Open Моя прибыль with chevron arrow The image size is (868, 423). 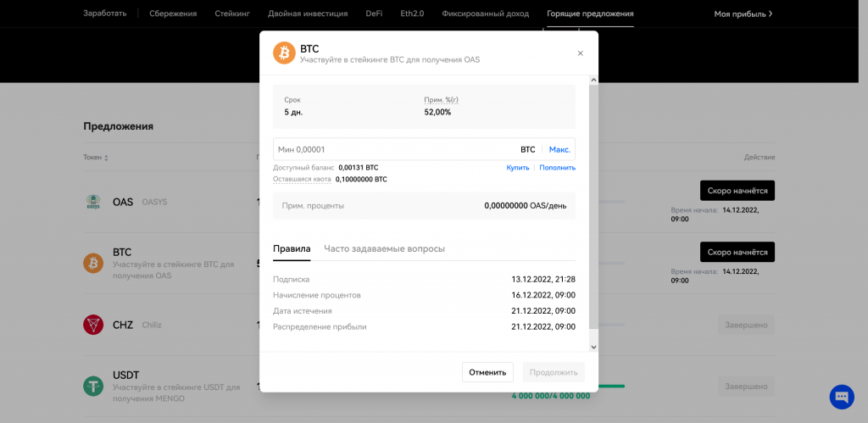pos(743,14)
